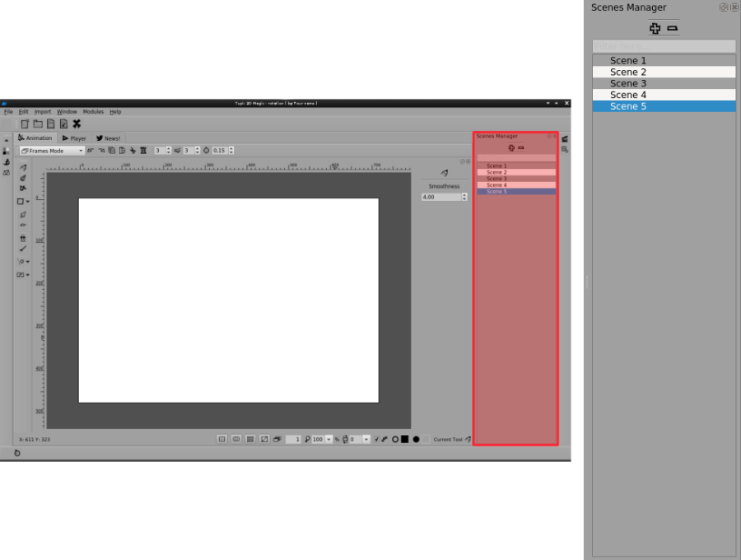Open the Frames Mode dropdown

coord(49,150)
